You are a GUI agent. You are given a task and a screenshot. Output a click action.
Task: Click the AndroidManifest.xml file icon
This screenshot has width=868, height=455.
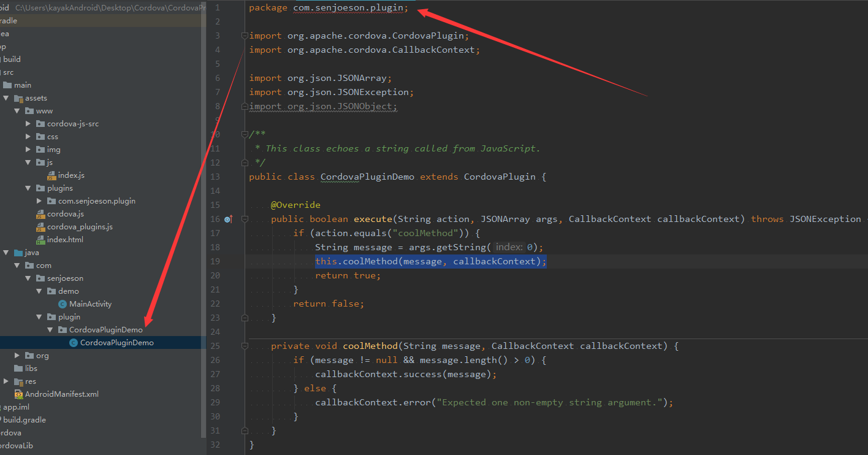click(18, 394)
